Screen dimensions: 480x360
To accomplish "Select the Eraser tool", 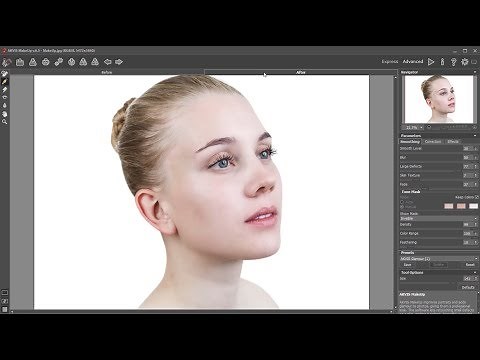I will pyautogui.click(x=5, y=89).
